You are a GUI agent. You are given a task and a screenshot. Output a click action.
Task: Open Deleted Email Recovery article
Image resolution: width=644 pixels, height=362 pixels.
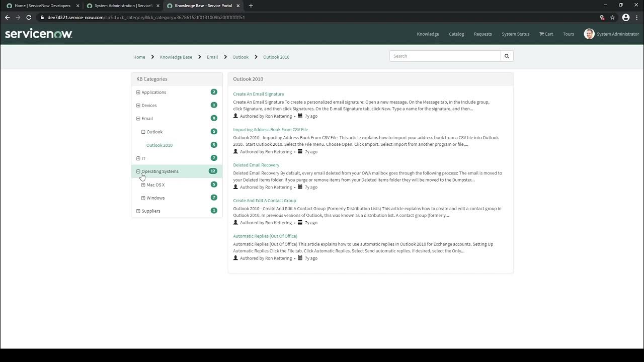(256, 165)
